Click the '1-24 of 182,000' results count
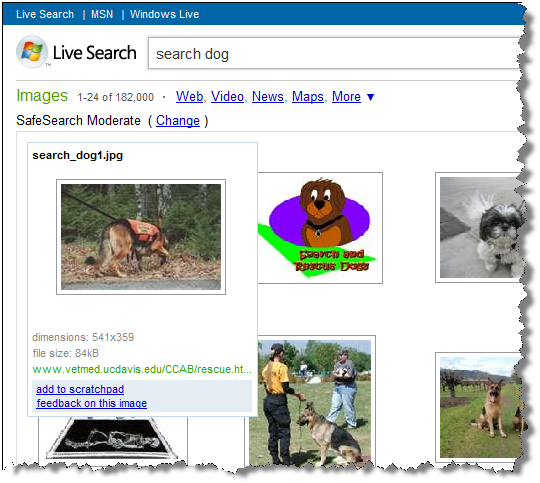This screenshot has height=483, width=540. (x=115, y=97)
